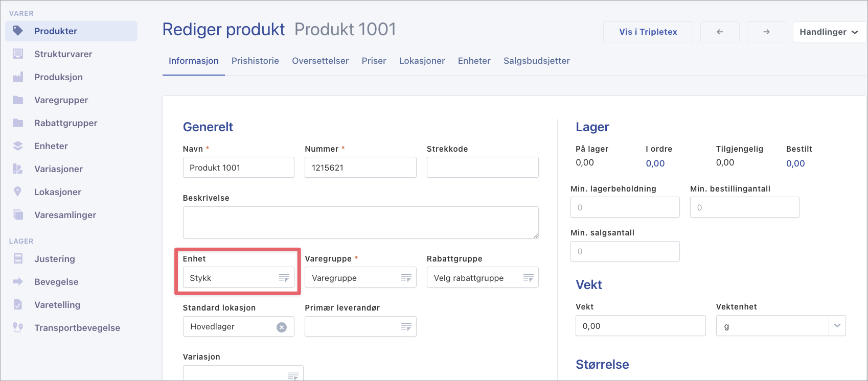
Task: Go to next product with right arrow
Action: pos(766,32)
